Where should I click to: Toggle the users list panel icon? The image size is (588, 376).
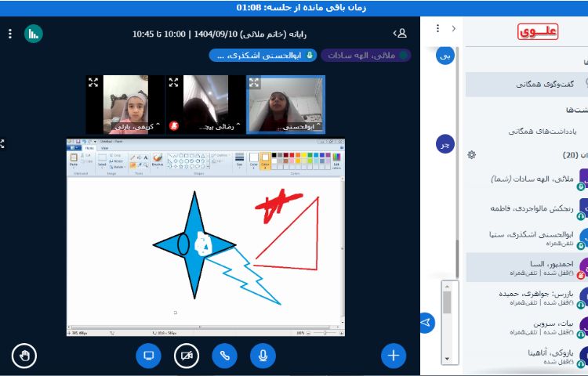401,34
